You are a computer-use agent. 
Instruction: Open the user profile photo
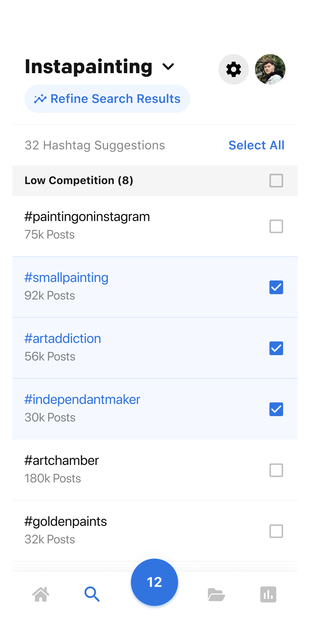[x=270, y=69]
